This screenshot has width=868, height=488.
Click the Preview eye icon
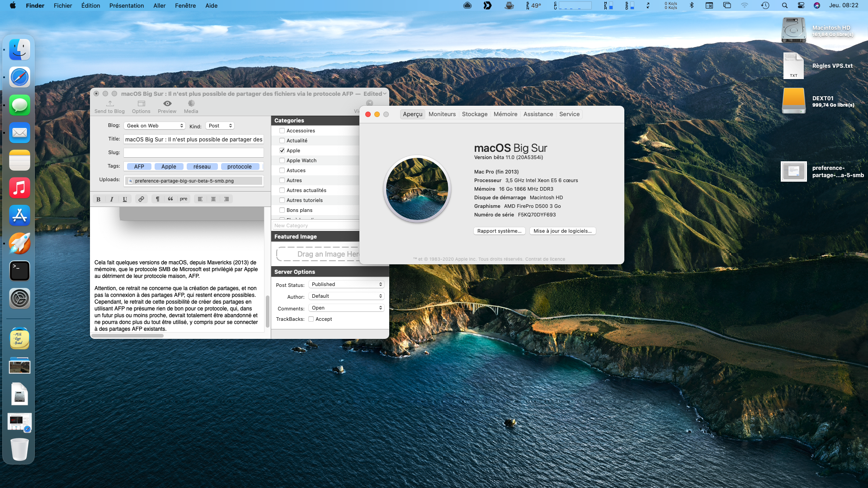coord(167,103)
